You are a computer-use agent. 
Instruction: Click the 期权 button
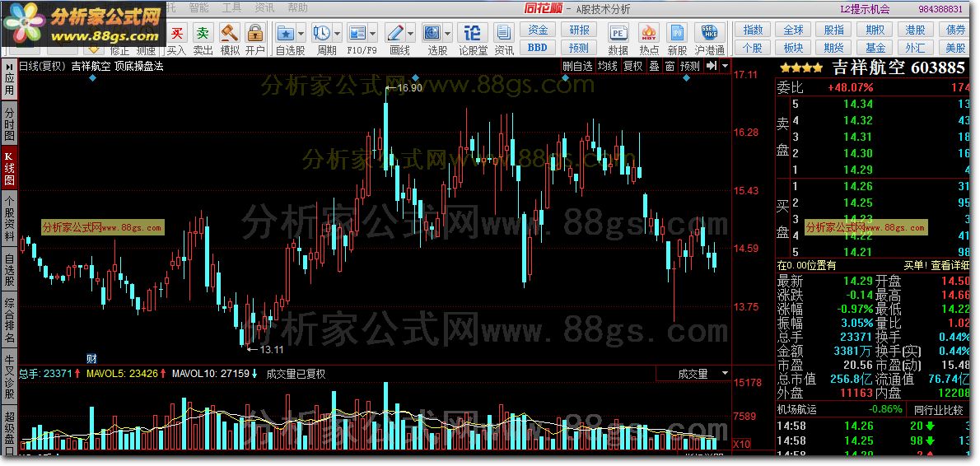pos(875,30)
